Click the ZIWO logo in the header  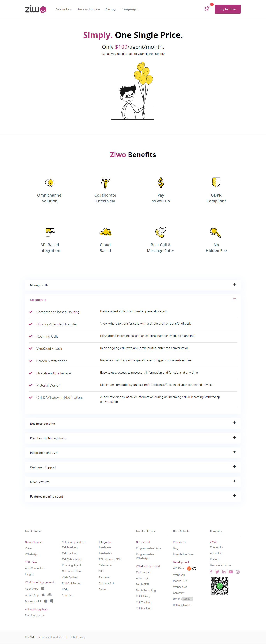pyautogui.click(x=36, y=9)
